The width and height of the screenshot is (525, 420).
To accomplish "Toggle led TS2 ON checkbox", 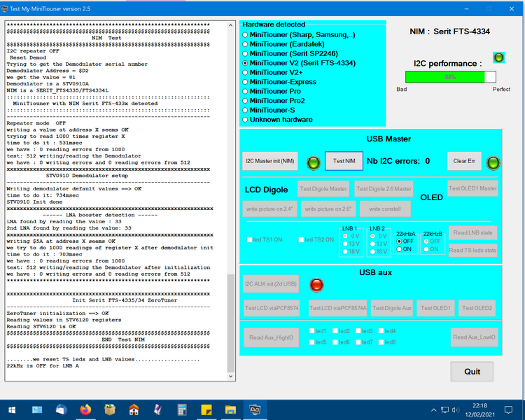I will pos(316,240).
